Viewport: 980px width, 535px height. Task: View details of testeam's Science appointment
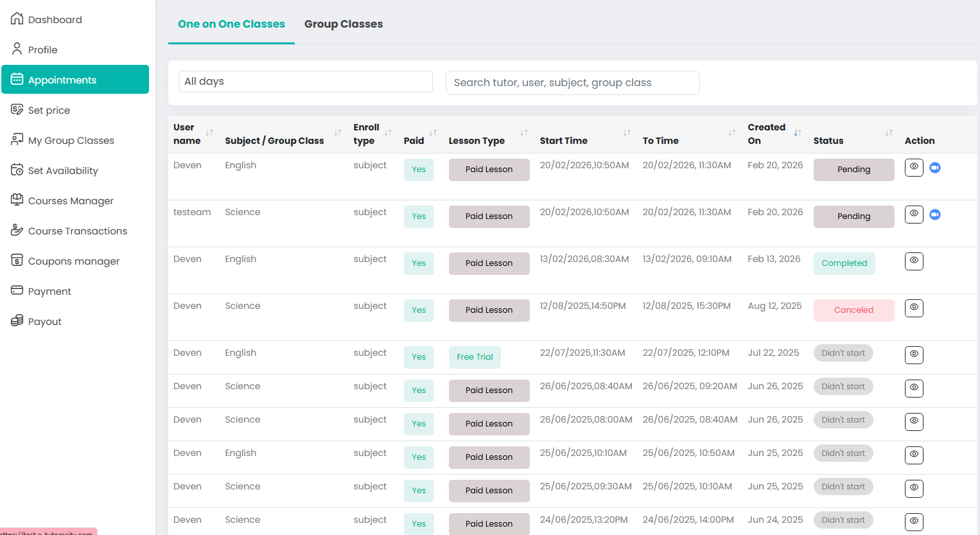pyautogui.click(x=914, y=215)
